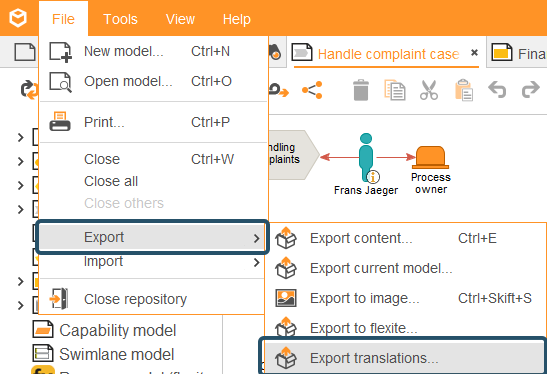Expand the Export submenu
Image resolution: width=547 pixels, height=374 pixels.
click(152, 237)
